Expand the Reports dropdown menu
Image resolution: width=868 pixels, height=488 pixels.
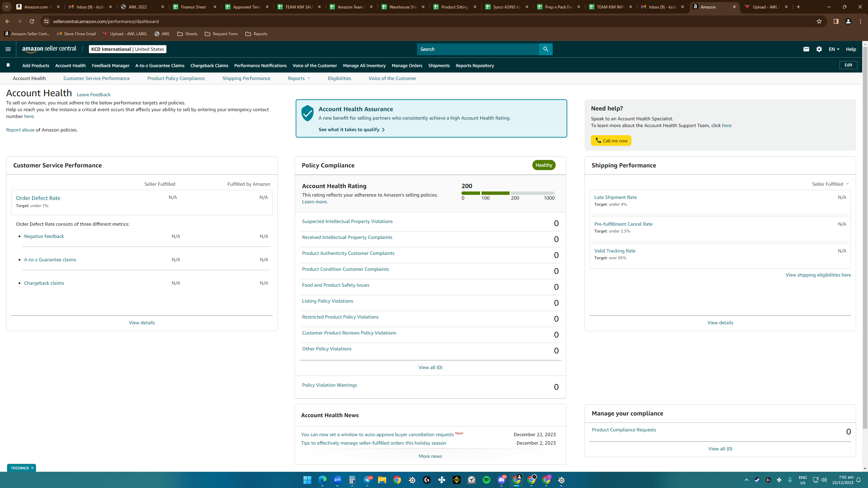click(299, 78)
